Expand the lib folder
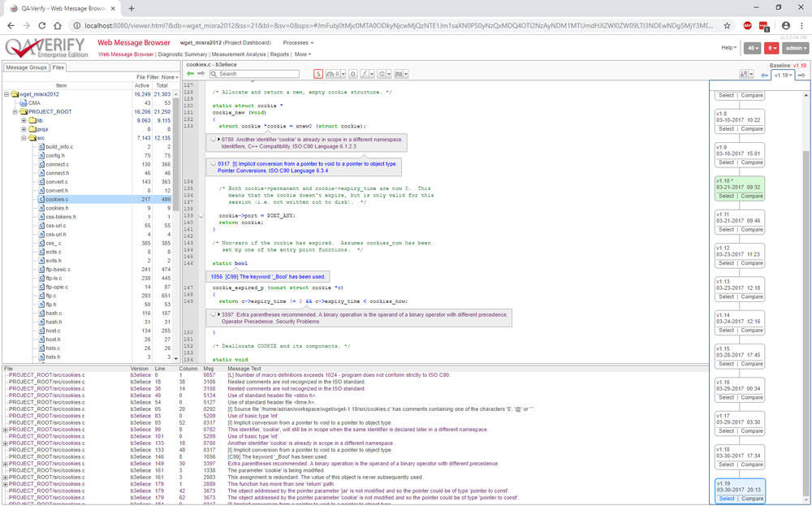 (x=24, y=120)
